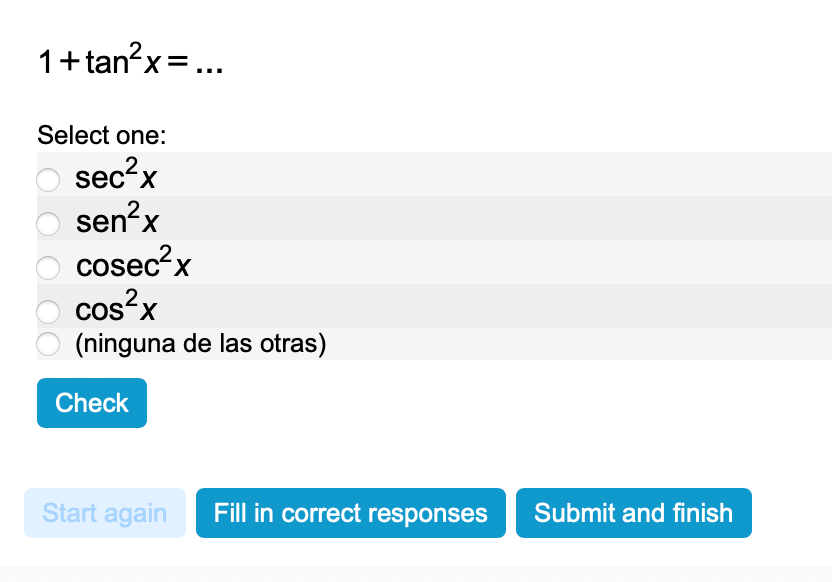This screenshot has height=582, width=832.
Task: Click the equals sign in the question
Action: [178, 65]
